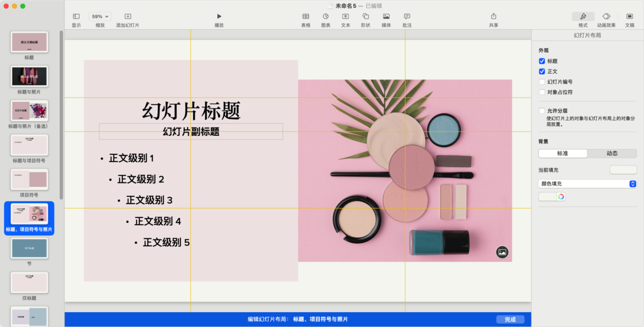Click the 添加幻灯片 plus icon
Screen dimensions: 644x327
tap(128, 16)
